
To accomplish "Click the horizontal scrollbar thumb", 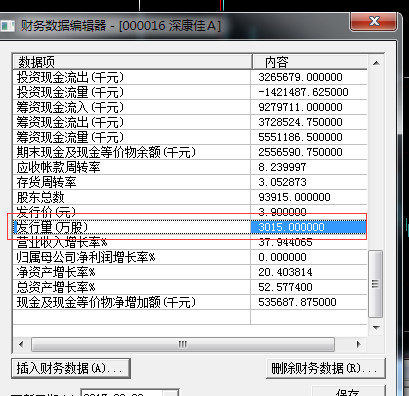I will 183,344.
